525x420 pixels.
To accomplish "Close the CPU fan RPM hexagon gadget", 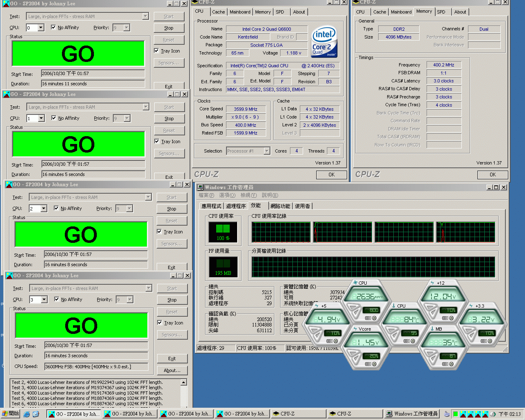I will (374, 318).
